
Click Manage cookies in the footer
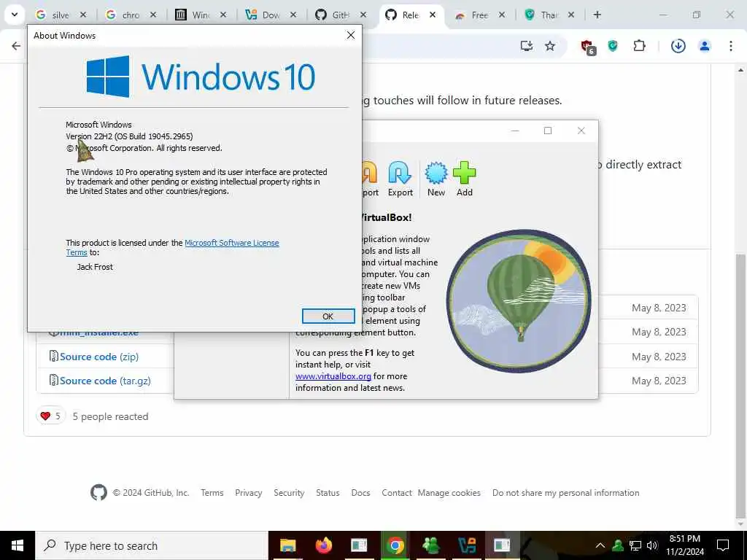[449, 493]
